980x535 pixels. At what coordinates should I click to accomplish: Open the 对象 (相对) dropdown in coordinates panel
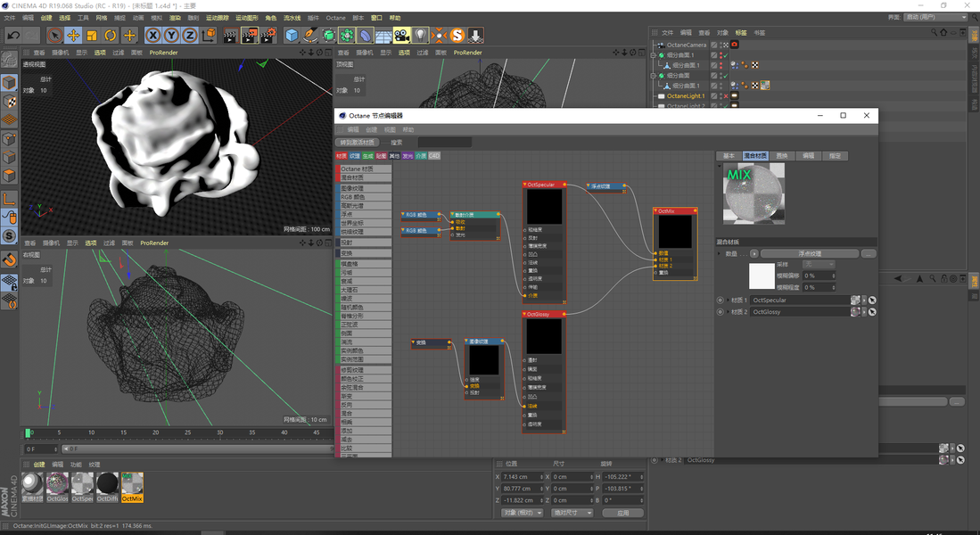(523, 513)
